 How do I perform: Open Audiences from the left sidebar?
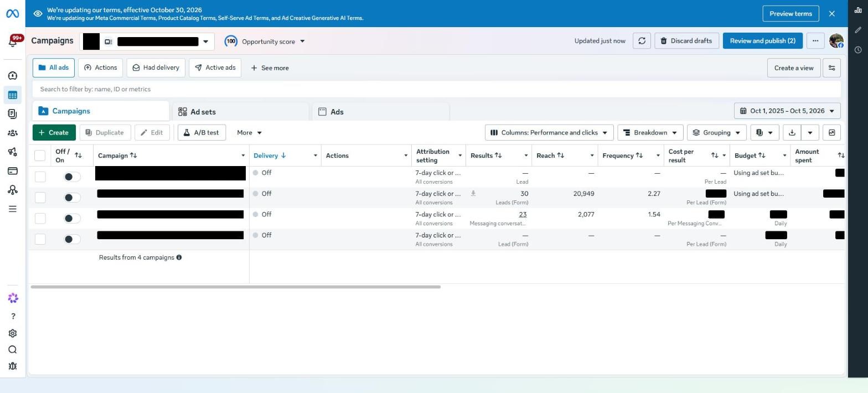click(x=13, y=133)
